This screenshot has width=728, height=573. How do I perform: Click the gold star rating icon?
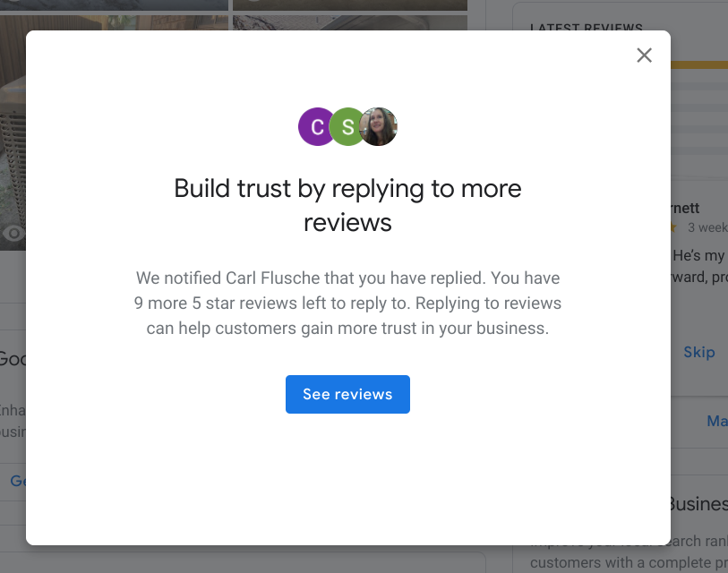click(x=673, y=227)
